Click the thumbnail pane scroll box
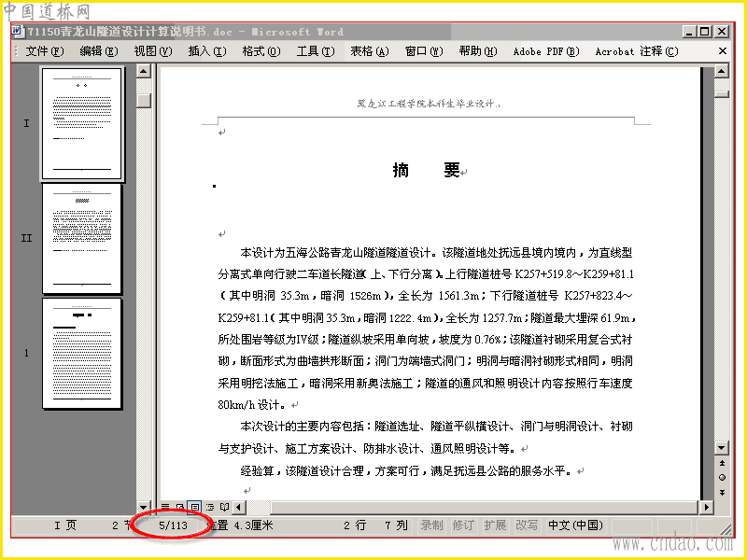747x560 pixels. coord(144,101)
